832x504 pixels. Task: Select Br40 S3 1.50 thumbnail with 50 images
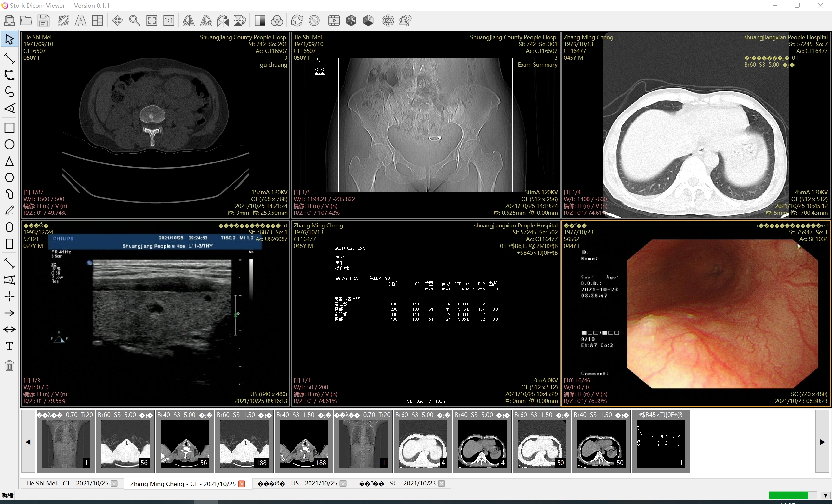(x=601, y=441)
